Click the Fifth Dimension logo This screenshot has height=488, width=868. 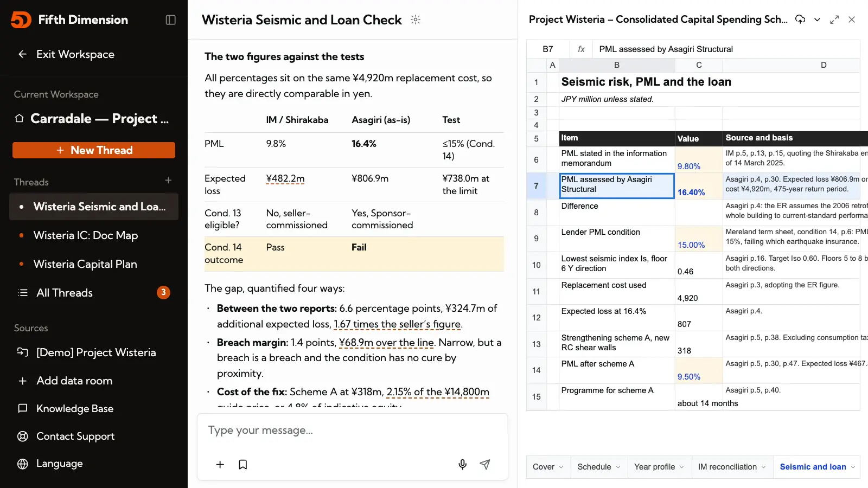21,20
